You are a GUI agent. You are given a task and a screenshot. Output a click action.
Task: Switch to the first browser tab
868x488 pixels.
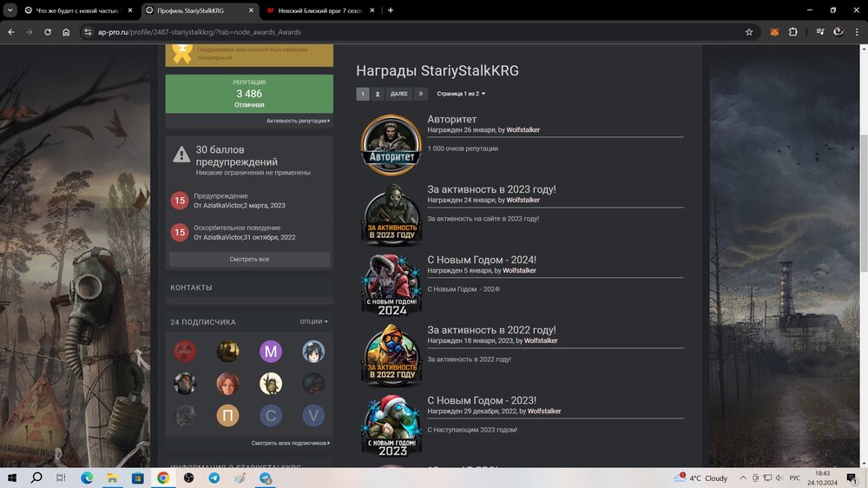pyautogui.click(x=74, y=10)
